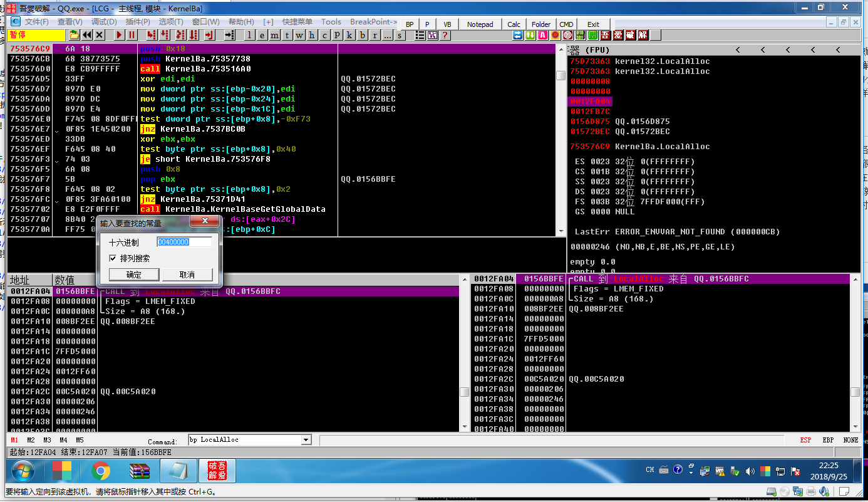Click ESP stack mode label

click(x=805, y=440)
